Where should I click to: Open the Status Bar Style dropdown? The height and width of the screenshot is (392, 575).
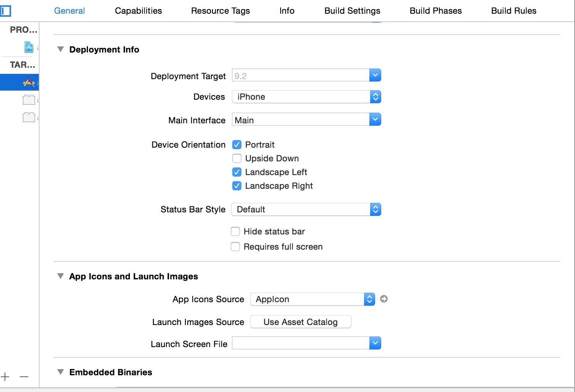coord(306,209)
